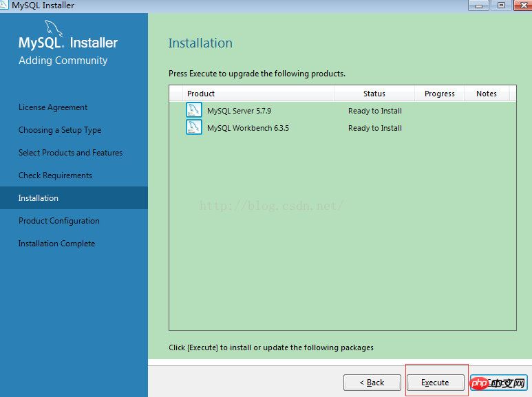Click the Cancel button
The image size is (532, 397).
pyautogui.click(x=499, y=383)
